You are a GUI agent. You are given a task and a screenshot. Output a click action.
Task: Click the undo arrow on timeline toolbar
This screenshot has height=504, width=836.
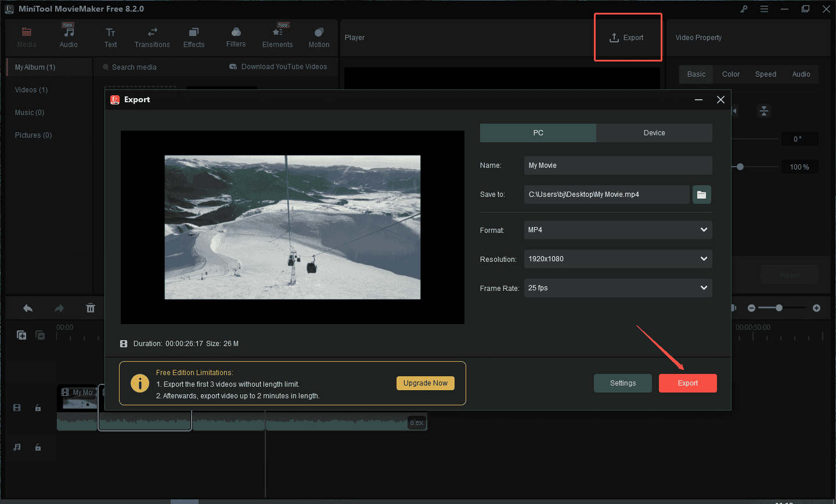coord(28,308)
